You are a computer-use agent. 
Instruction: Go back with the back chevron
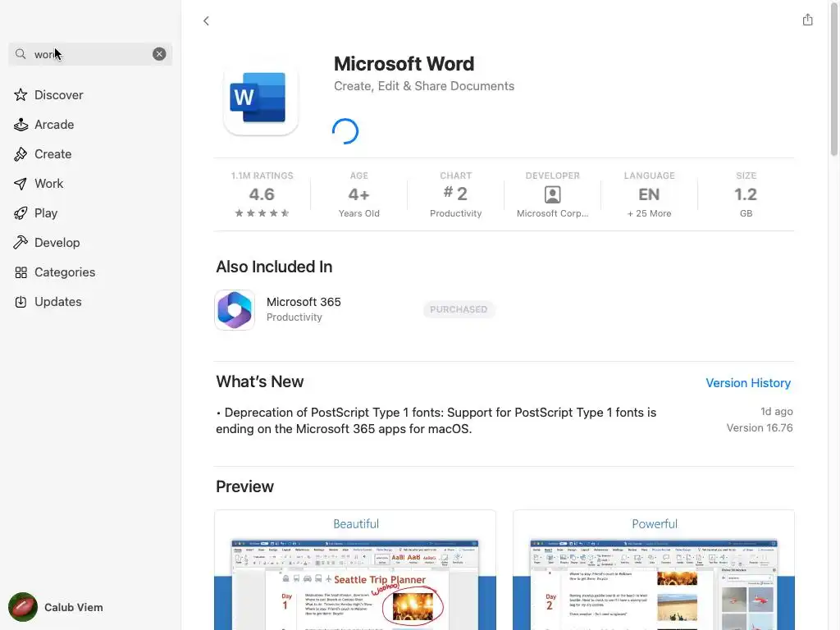point(206,21)
